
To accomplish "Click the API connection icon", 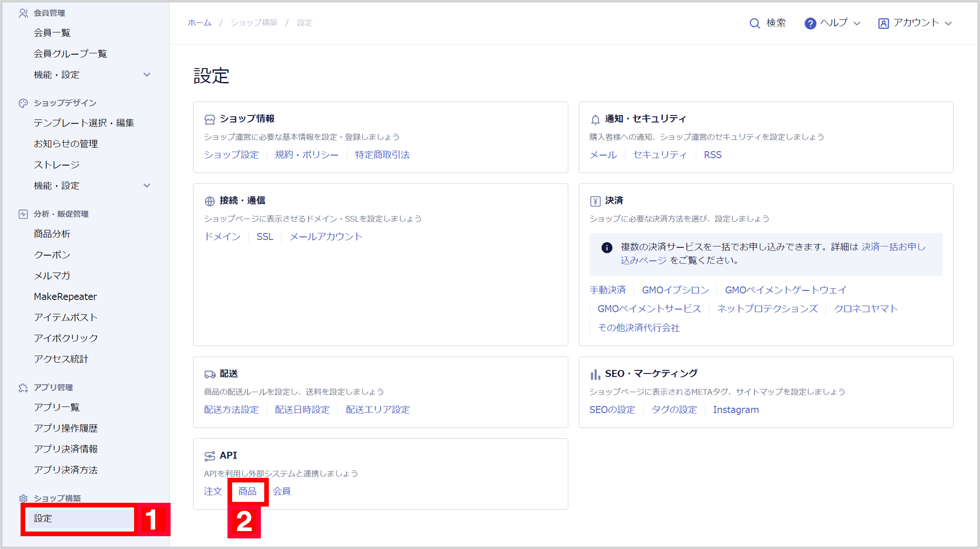I will pos(210,456).
